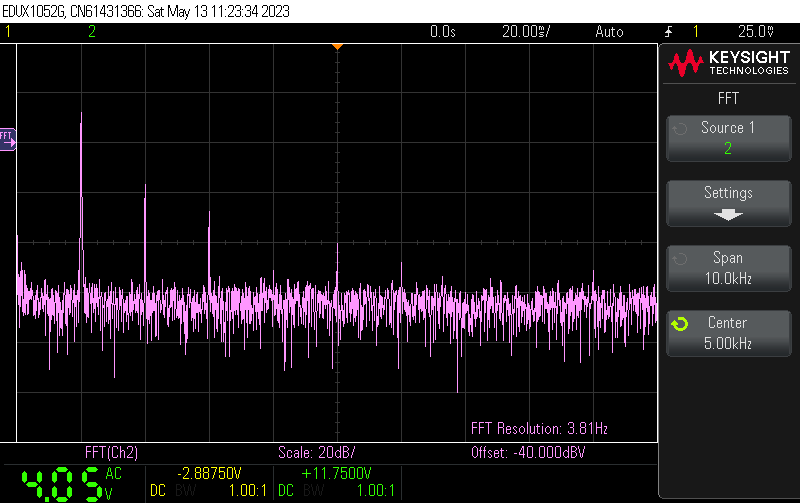Click the rotary knob icon on Span softkey

[x=680, y=259]
